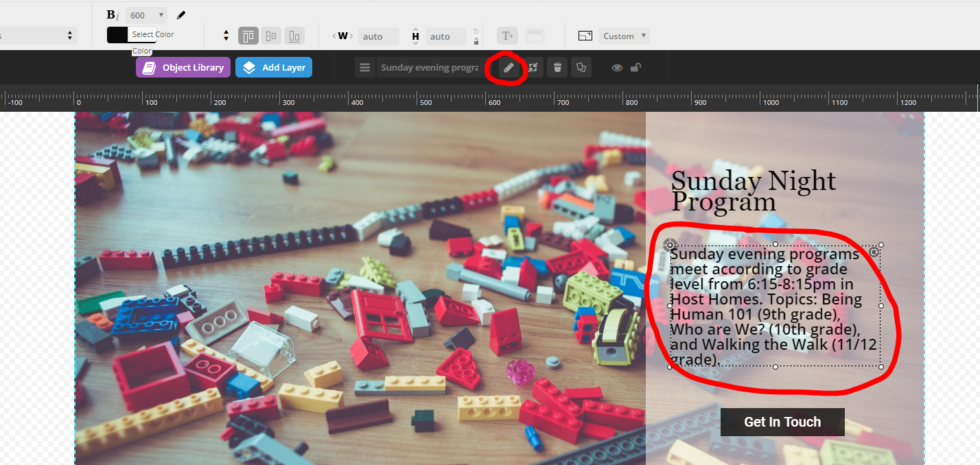Toggle the aspect ratio lock beside height
The height and width of the screenshot is (465, 980).
tap(476, 41)
